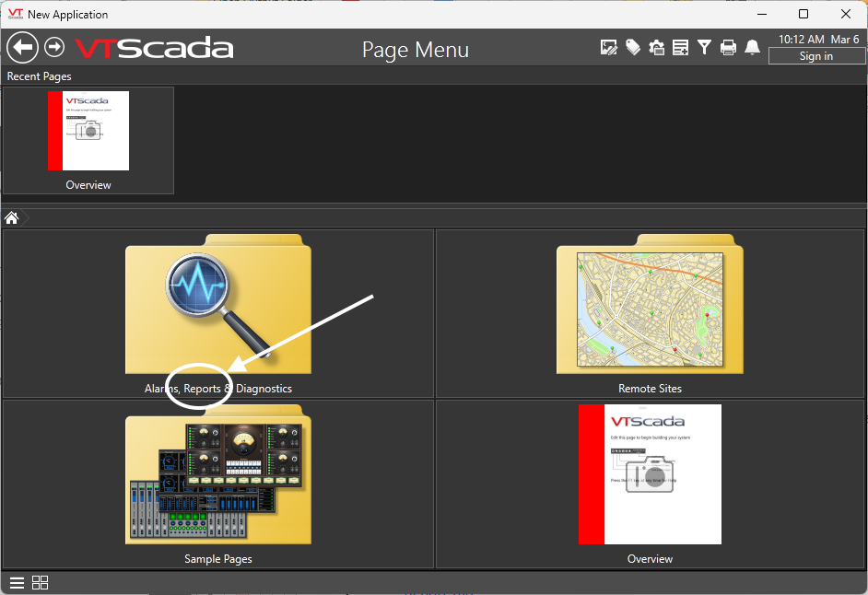The image size is (868, 595).
Task: Go to the home breadcrumb icon
Action: point(12,218)
